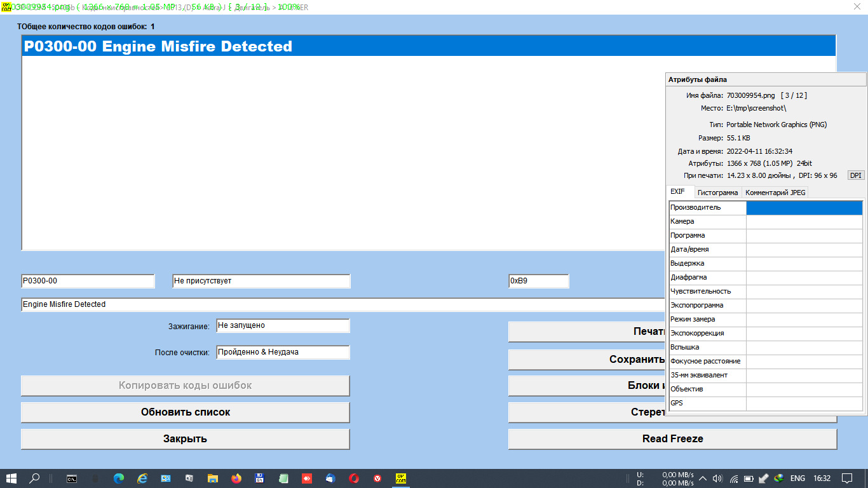Open the Windows Start menu
The image size is (868, 488).
pyautogui.click(x=11, y=478)
